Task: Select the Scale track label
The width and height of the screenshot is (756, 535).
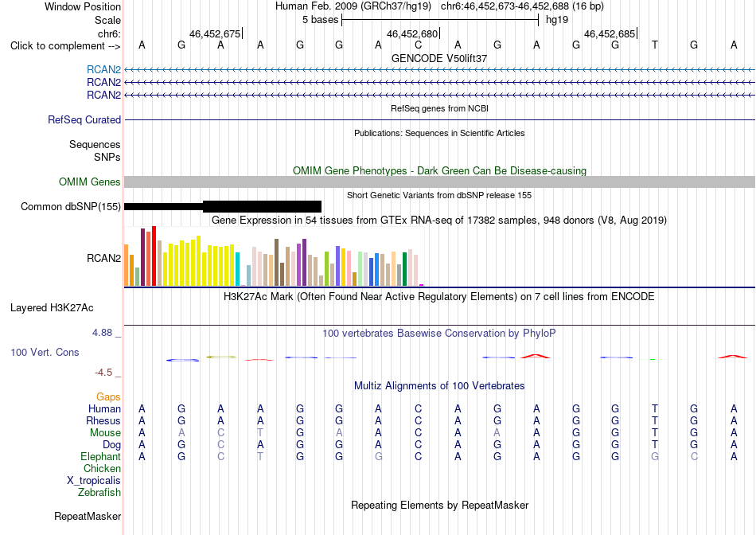Action: tap(107, 20)
